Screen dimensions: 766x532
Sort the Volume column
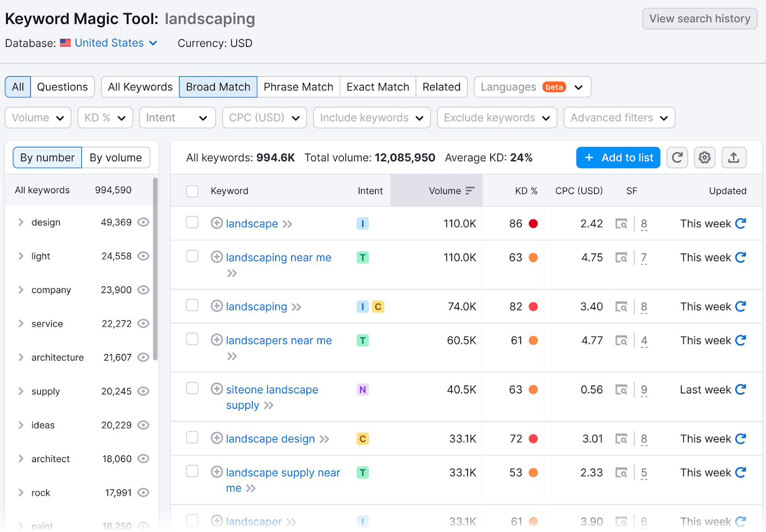pos(471,190)
